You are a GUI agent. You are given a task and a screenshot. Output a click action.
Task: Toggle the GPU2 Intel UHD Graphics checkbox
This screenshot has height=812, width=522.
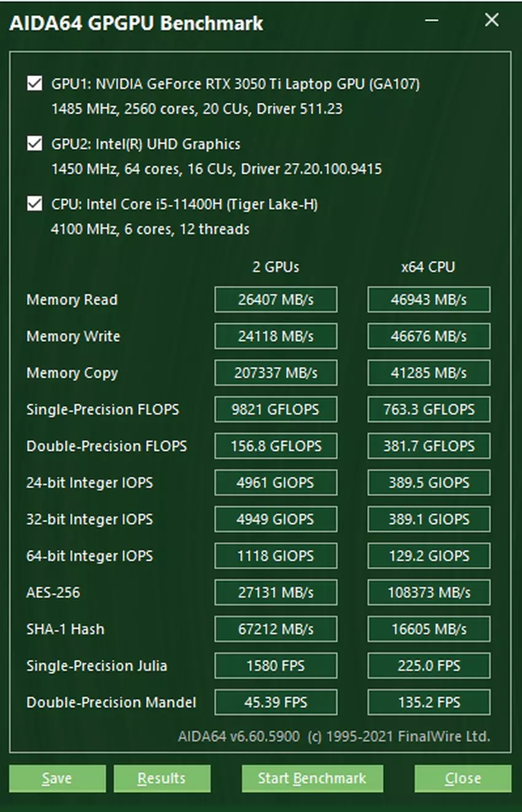point(35,144)
